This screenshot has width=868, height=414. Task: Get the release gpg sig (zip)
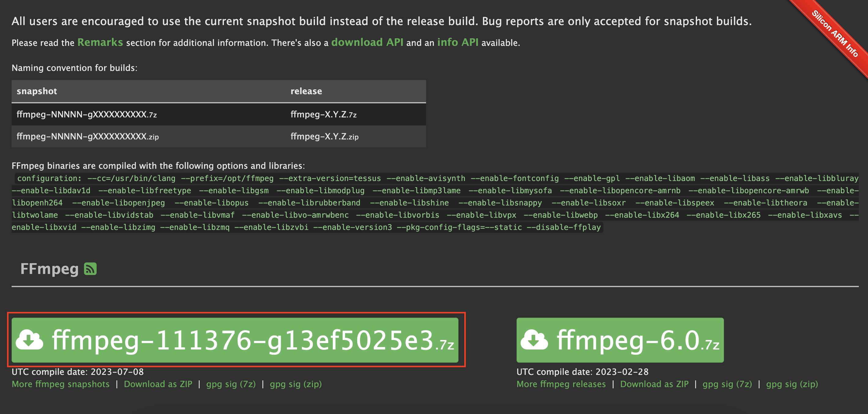tap(792, 384)
